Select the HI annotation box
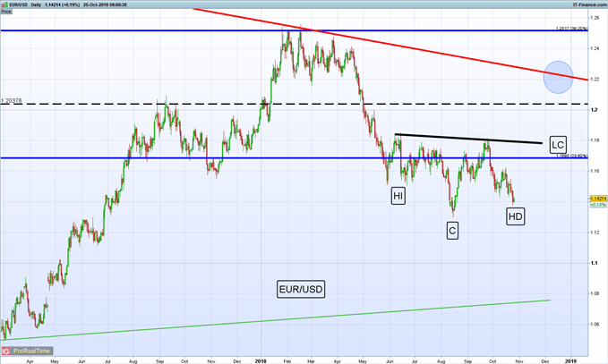Screen dimensions: 608x364 (398, 196)
